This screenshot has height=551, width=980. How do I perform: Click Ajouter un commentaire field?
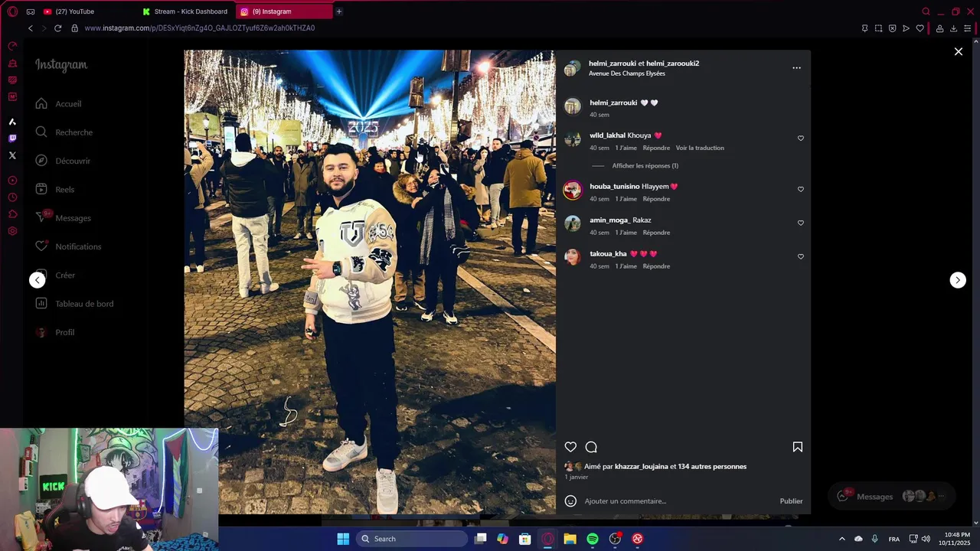(678, 501)
